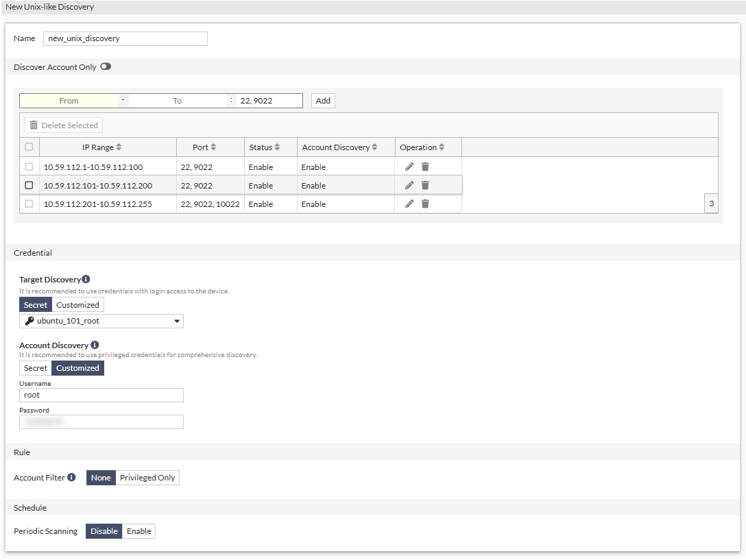Image resolution: width=746 pixels, height=560 pixels.
Task: Click the port field showing 22, 9022
Action: (269, 101)
